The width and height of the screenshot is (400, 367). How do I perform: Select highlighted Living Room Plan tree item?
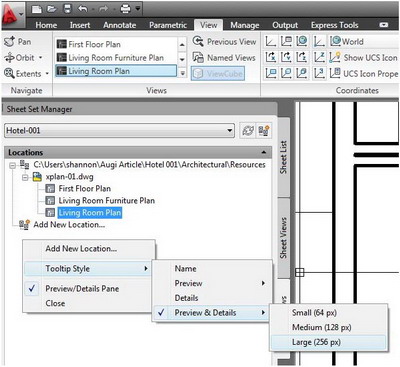[90, 213]
